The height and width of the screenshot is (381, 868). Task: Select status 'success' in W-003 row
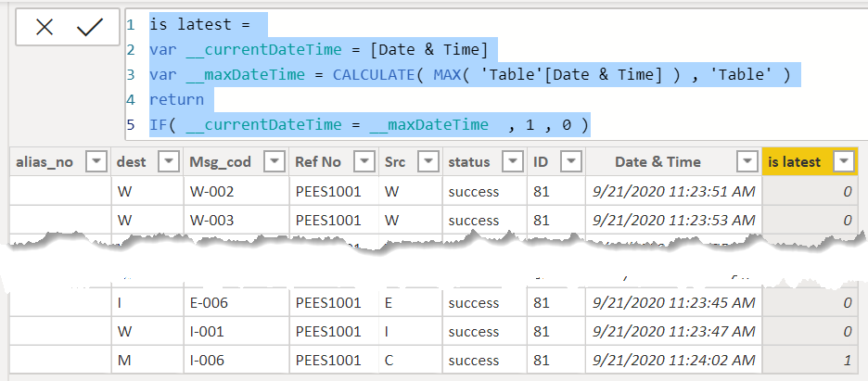484,220
